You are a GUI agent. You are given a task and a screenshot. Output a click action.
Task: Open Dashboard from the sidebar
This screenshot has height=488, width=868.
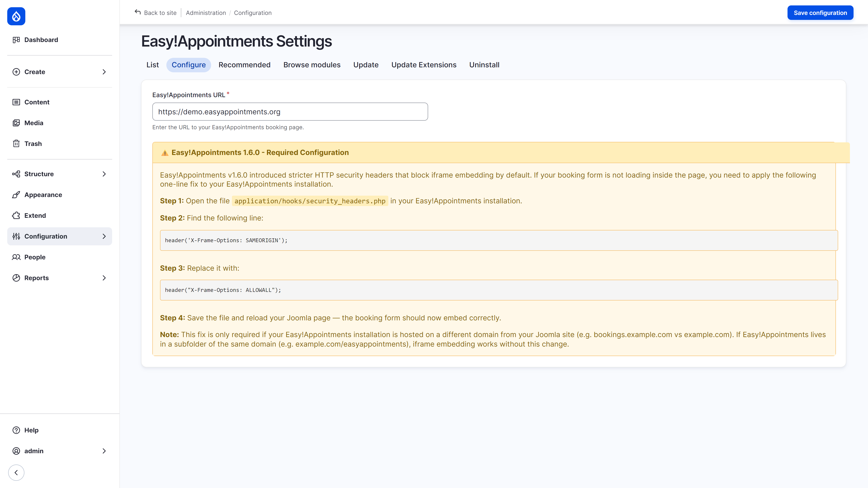click(60, 40)
